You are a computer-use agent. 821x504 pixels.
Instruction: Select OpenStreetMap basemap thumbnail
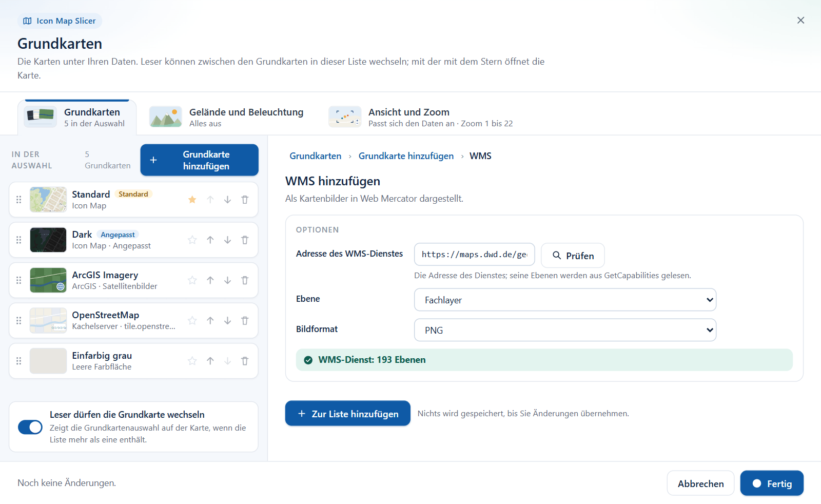pos(48,321)
